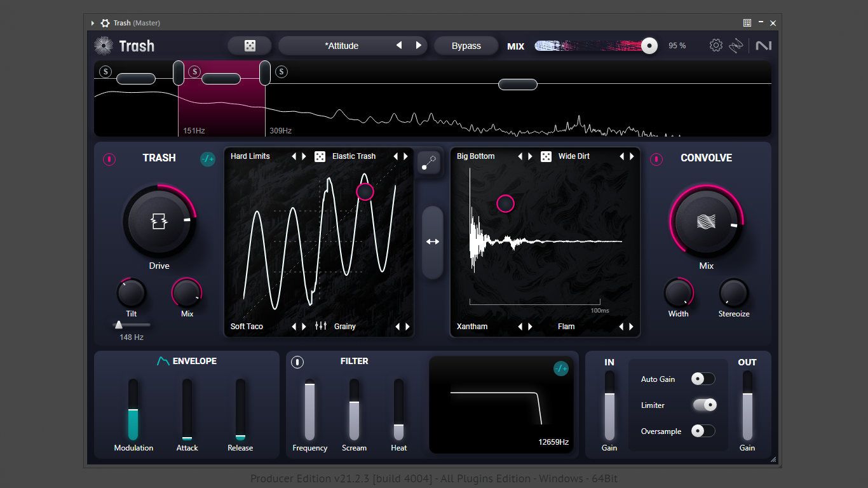The height and width of the screenshot is (488, 868).
Task: Select next Hard Limits waveshape
Action: (304, 156)
